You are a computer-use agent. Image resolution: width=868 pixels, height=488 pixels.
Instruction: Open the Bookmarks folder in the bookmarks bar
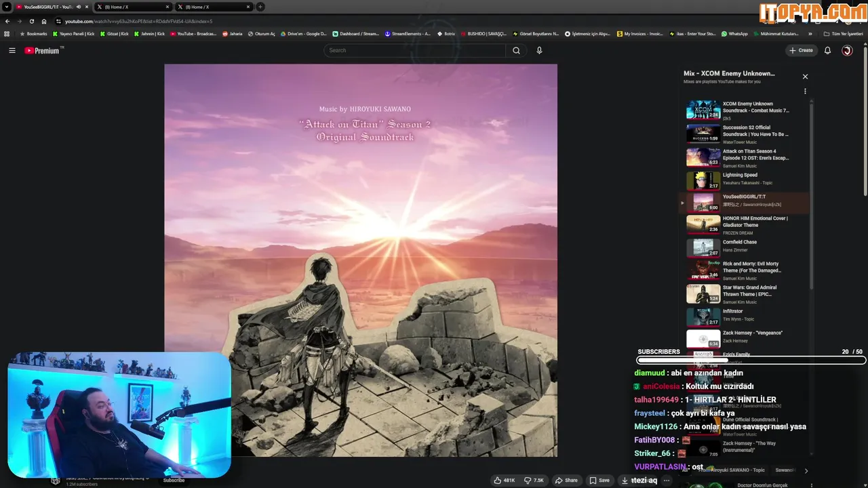coord(33,33)
